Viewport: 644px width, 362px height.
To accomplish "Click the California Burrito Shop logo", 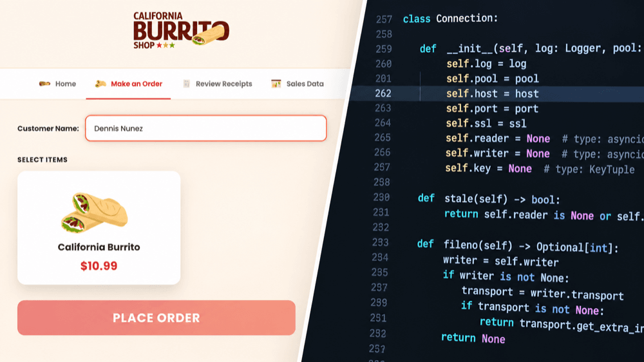I will click(181, 30).
